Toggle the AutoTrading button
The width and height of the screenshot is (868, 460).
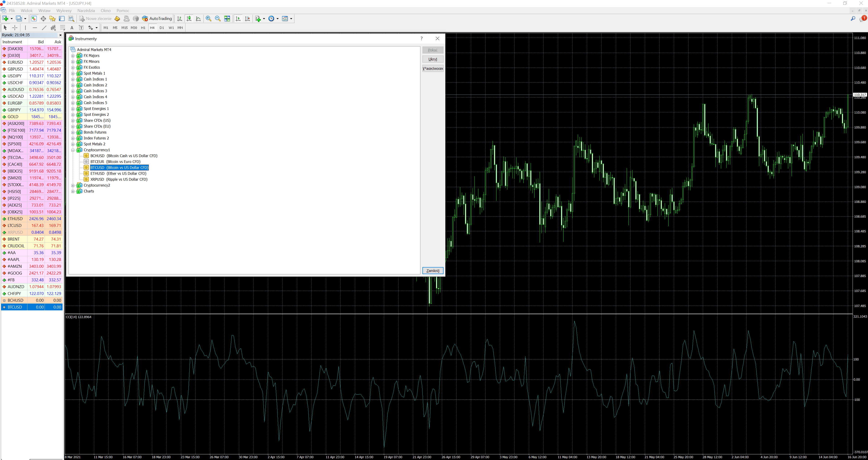[157, 19]
